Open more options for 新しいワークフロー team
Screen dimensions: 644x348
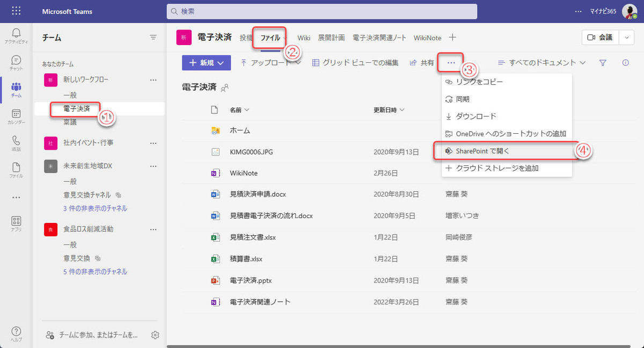point(153,80)
